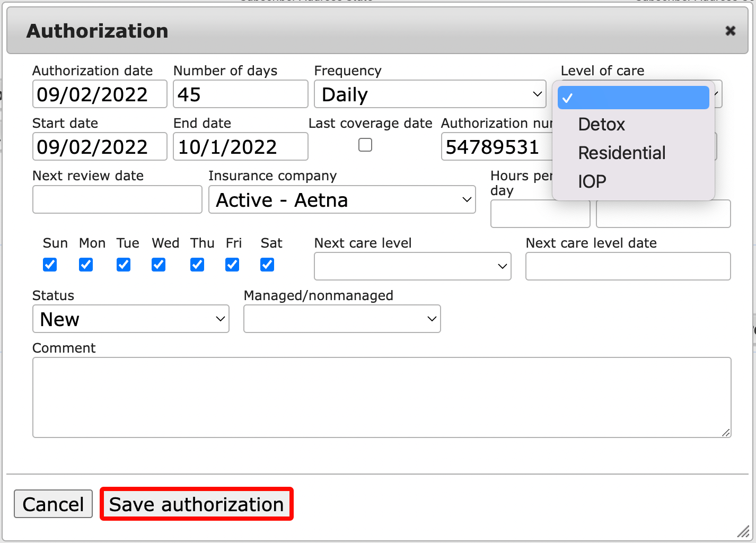756x543 pixels.
Task: Enable the Last coverage date checkbox
Action: point(365,145)
